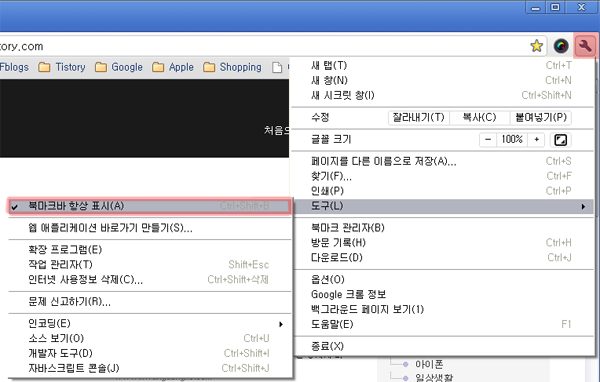
Task: Open 새 시크릿 창(I)
Action: (443, 95)
